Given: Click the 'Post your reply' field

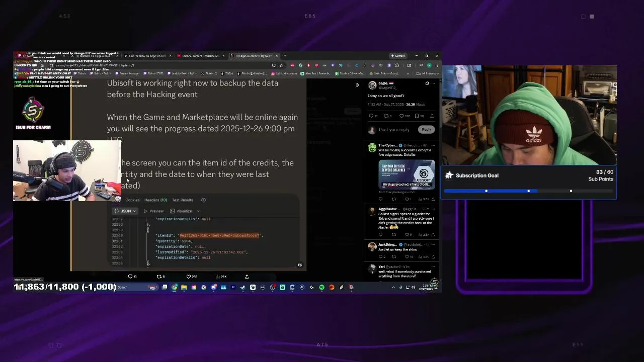Looking at the screenshot, I should point(394,130).
